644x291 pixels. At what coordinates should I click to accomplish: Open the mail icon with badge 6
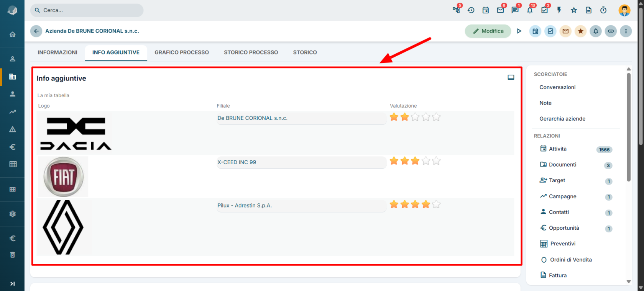pos(500,10)
